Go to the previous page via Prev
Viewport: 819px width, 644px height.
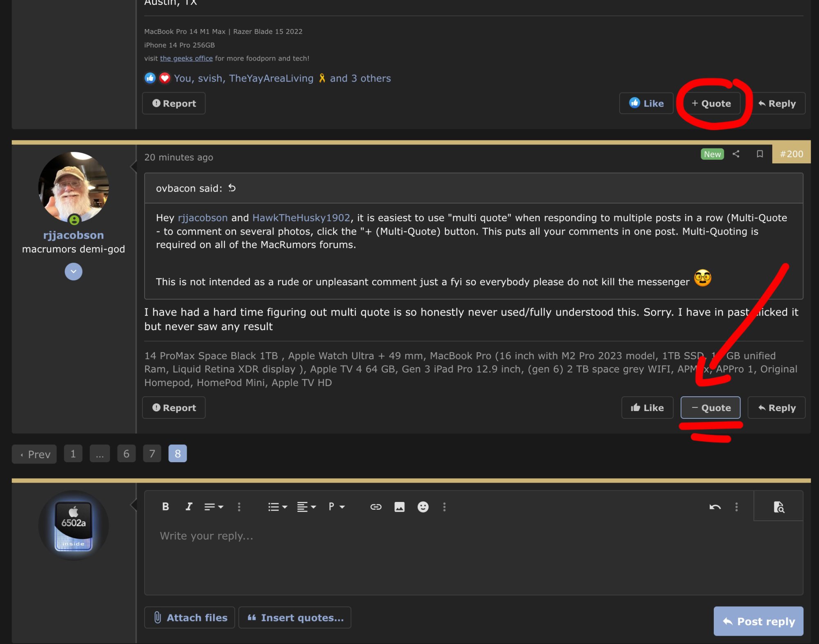click(34, 454)
